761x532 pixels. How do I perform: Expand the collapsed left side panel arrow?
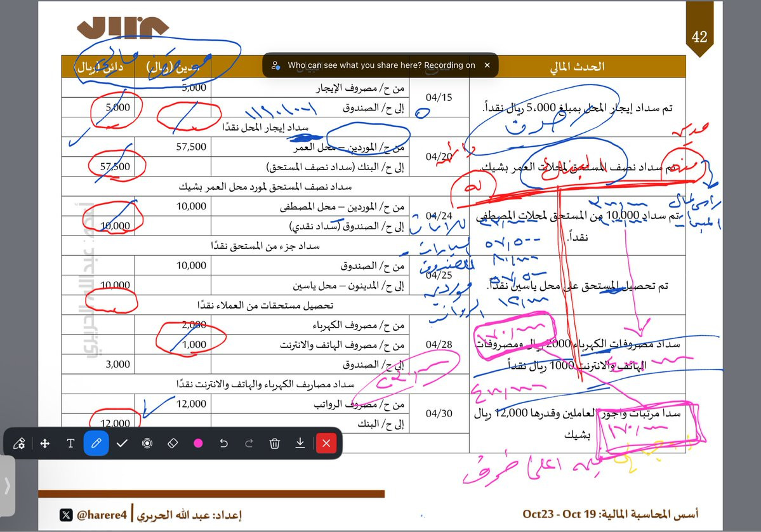pyautogui.click(x=7, y=486)
